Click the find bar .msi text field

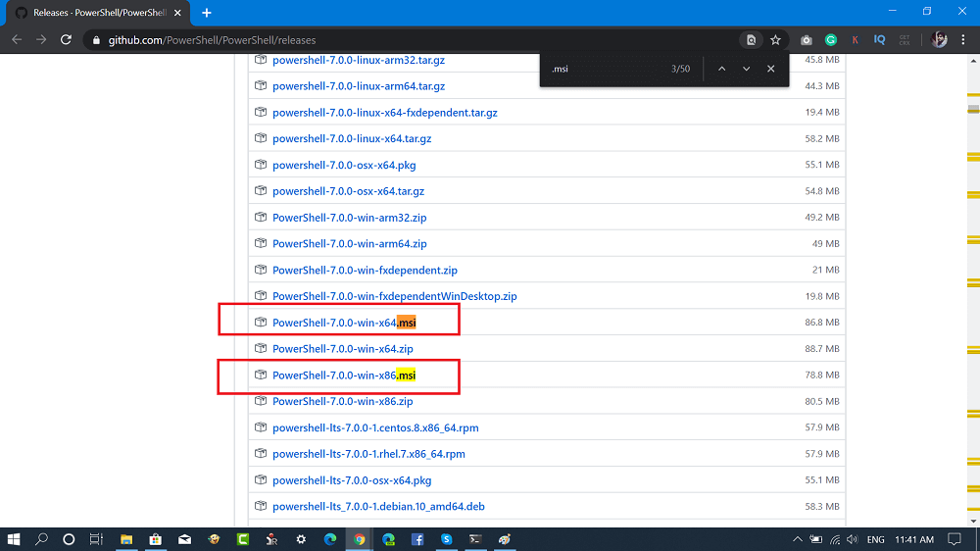pyautogui.click(x=607, y=69)
